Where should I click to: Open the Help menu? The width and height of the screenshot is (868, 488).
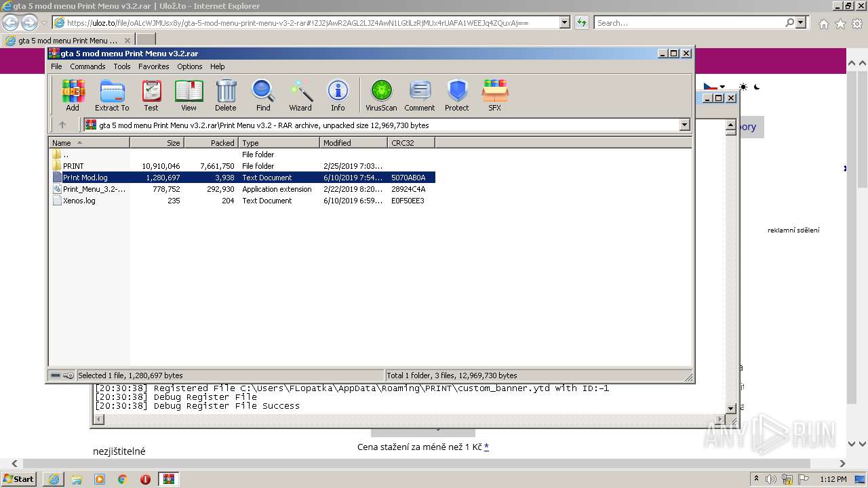[217, 66]
